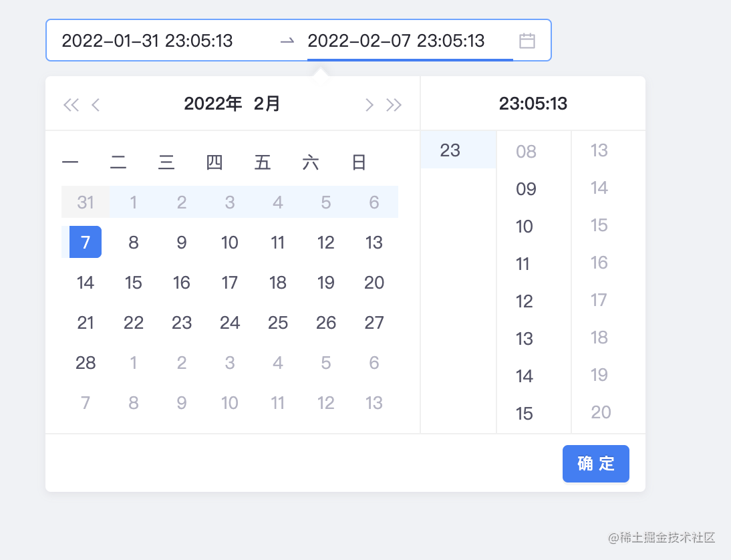The width and height of the screenshot is (731, 560).
Task: Select February 27 in the calendar grid
Action: click(374, 323)
